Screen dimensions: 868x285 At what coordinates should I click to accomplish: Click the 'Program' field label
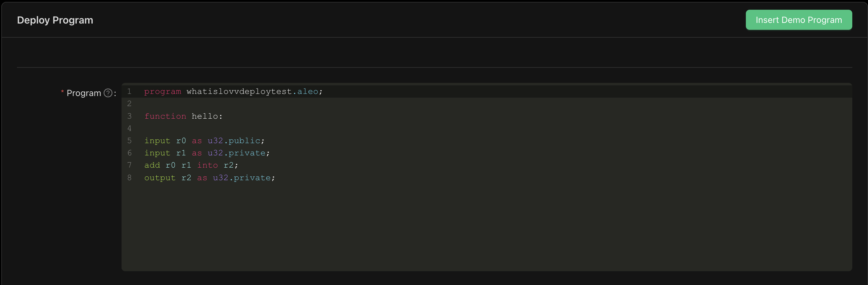(84, 93)
